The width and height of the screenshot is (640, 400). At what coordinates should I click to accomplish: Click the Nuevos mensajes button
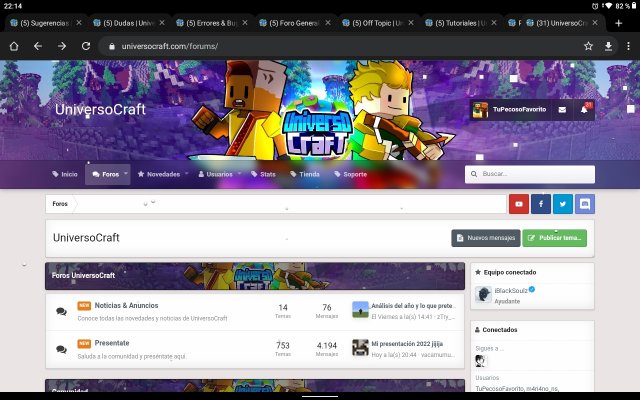pos(485,238)
